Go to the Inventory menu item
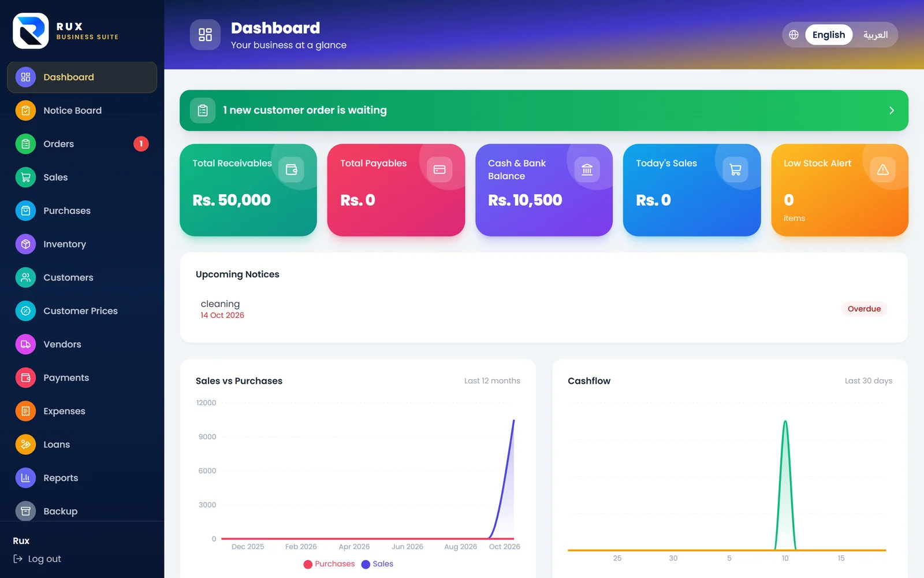 pos(82,244)
